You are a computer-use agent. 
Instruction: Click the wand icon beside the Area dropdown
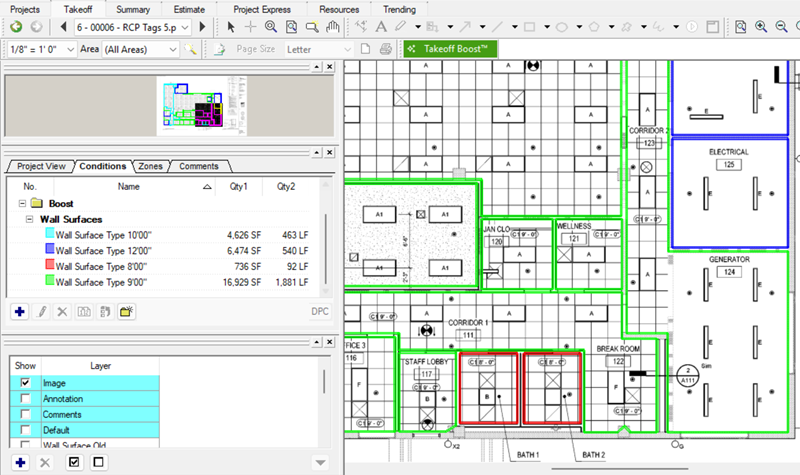tap(191, 49)
